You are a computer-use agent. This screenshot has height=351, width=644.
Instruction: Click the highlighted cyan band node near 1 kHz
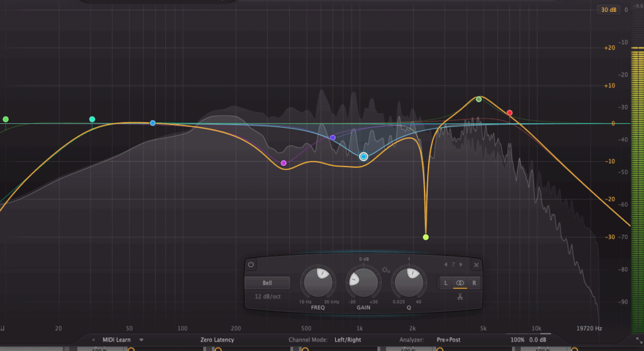click(x=364, y=157)
